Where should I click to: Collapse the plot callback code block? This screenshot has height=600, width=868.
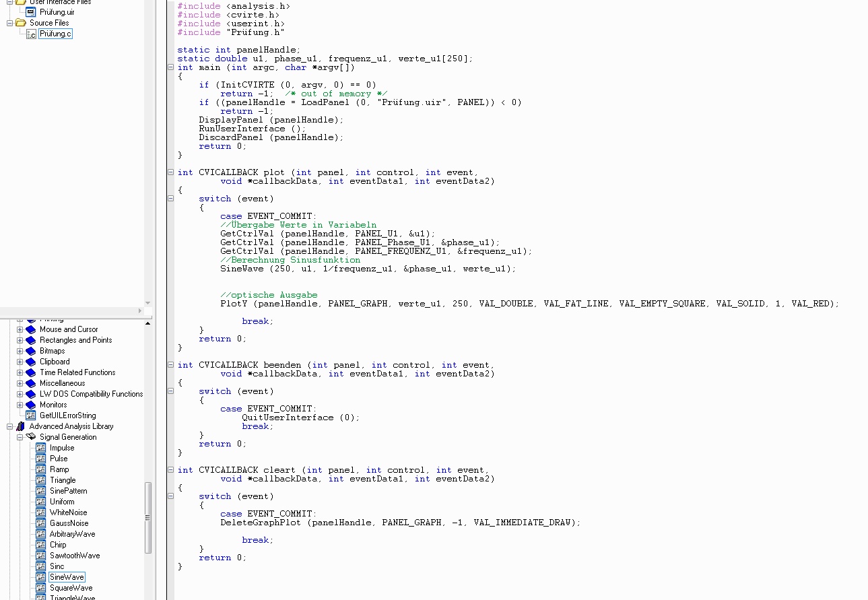tap(171, 172)
